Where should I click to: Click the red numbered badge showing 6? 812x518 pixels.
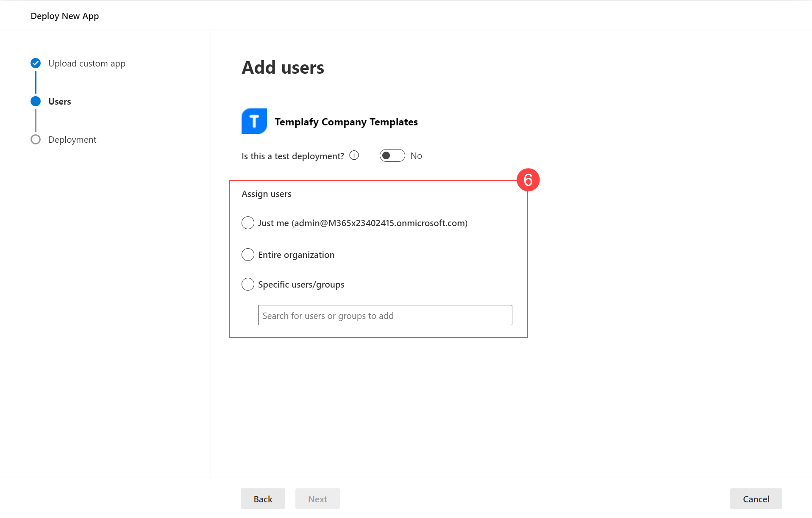529,180
